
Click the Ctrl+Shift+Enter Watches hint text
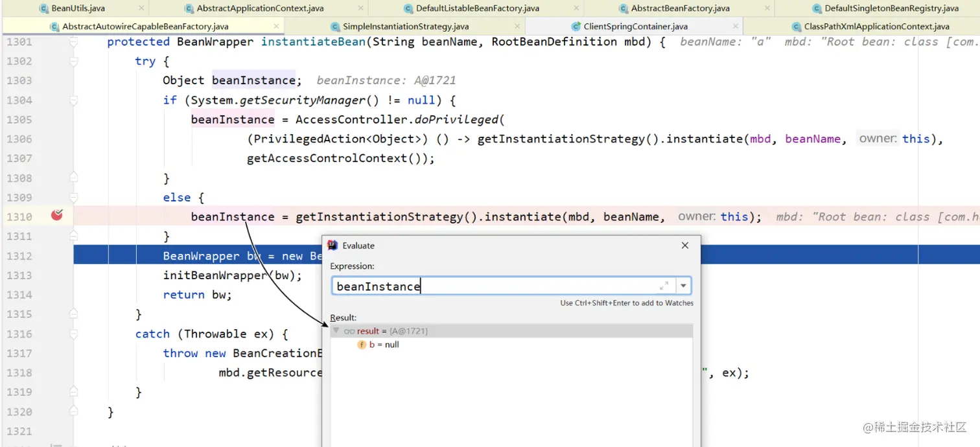coord(627,303)
